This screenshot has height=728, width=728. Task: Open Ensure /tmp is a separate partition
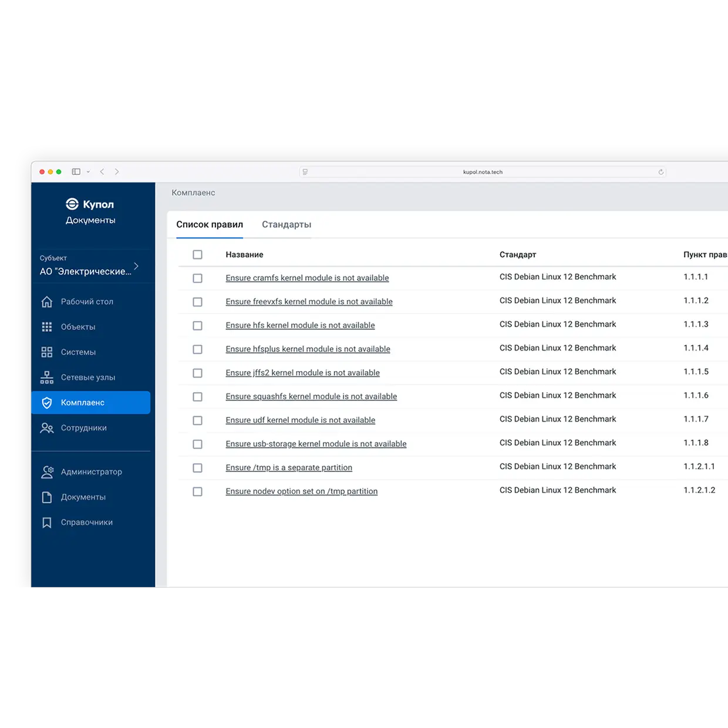click(x=289, y=468)
